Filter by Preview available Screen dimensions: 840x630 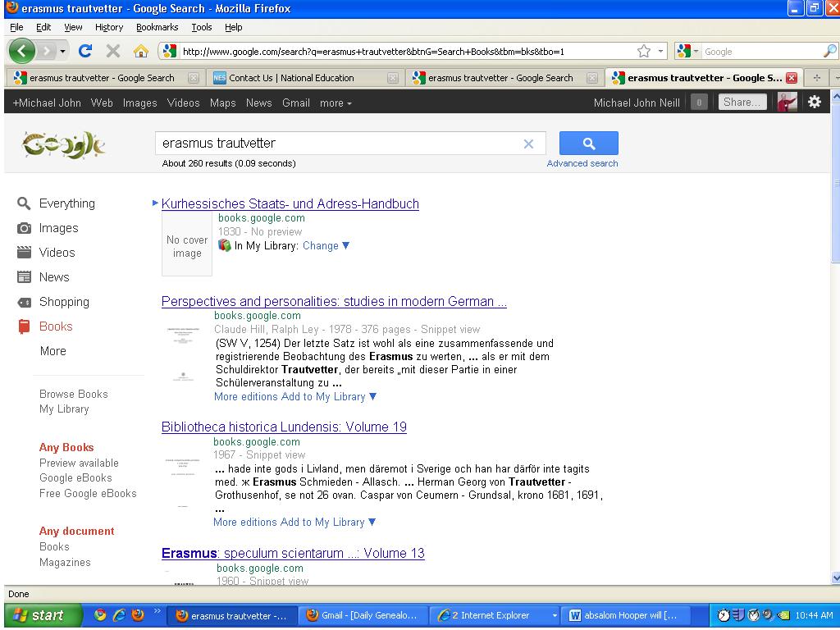(x=79, y=463)
